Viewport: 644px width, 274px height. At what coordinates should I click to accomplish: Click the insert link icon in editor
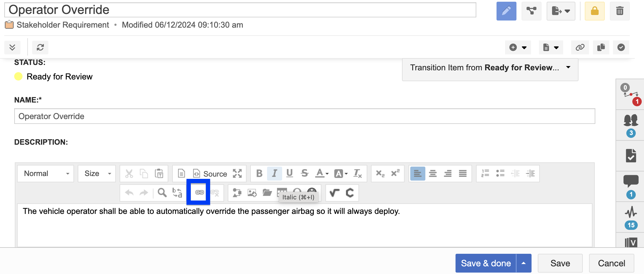(x=199, y=193)
